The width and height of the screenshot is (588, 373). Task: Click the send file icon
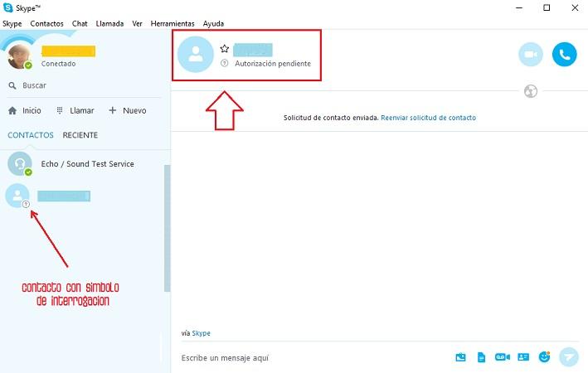[x=481, y=357]
